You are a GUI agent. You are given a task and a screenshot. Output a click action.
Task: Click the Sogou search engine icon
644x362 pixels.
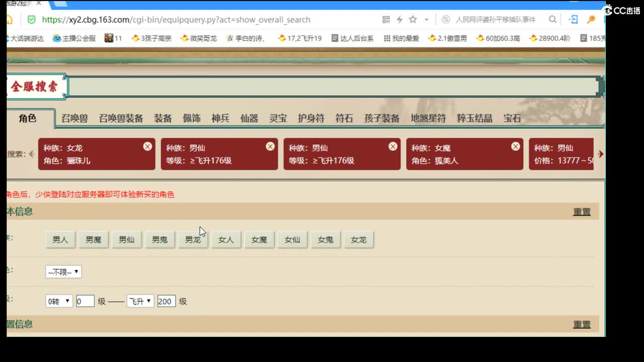[x=446, y=20]
